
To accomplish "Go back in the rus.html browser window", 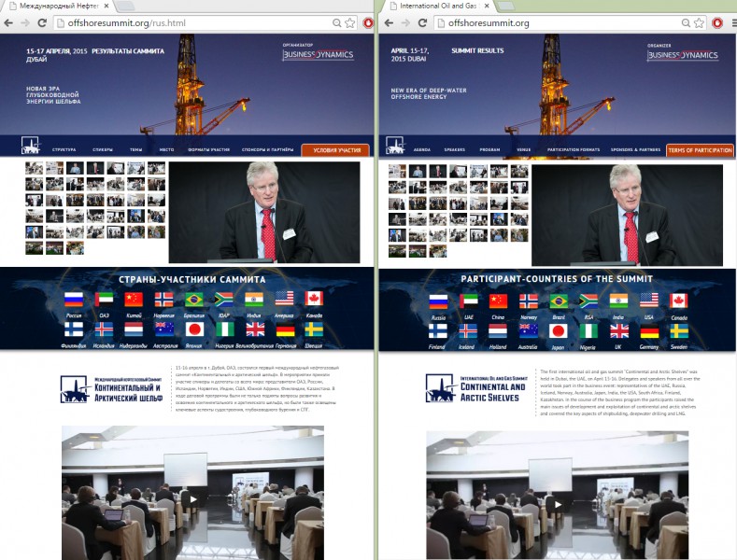I will 8,23.
